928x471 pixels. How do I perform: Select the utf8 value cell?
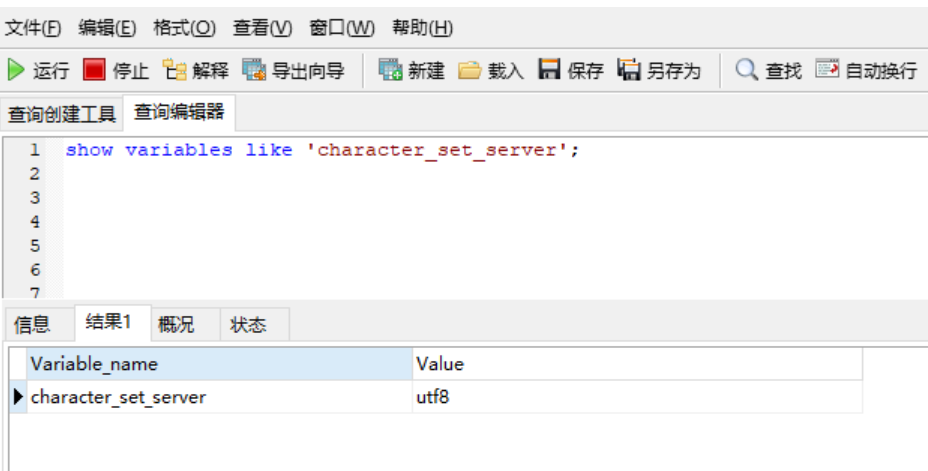point(636,397)
